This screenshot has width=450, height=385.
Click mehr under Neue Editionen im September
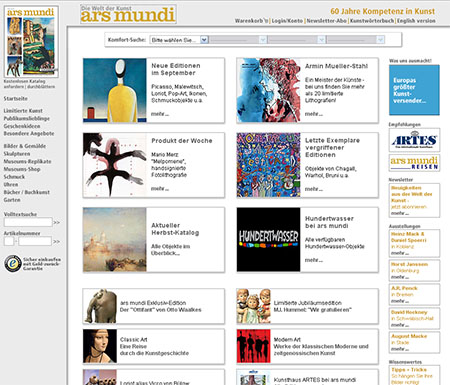pos(160,114)
